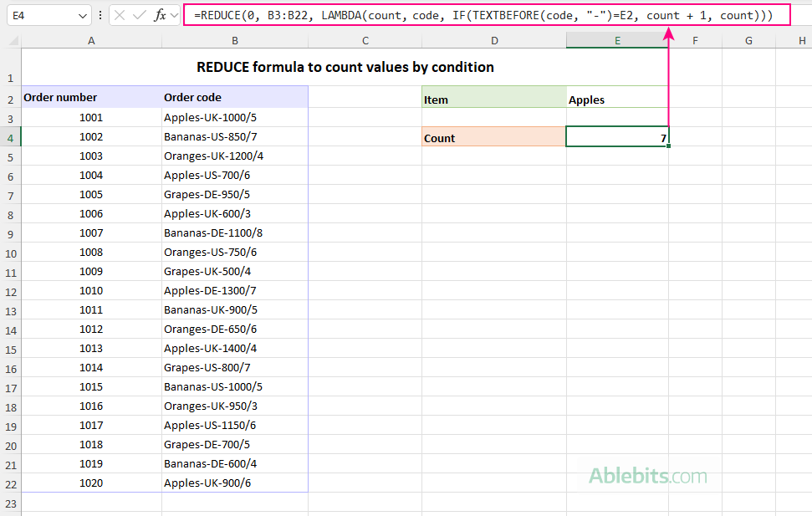Click the Select All corner triangle

point(13,40)
